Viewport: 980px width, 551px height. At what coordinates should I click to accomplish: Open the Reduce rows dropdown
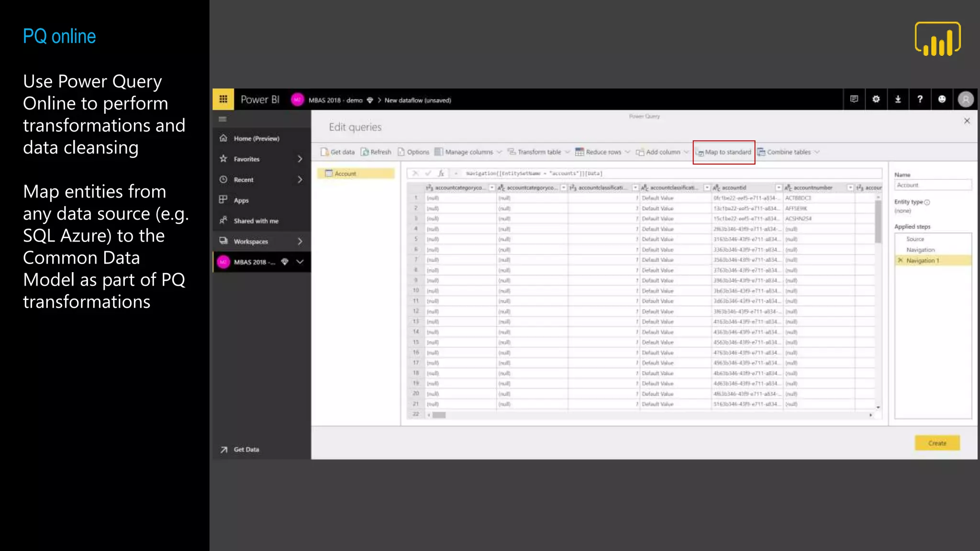602,152
